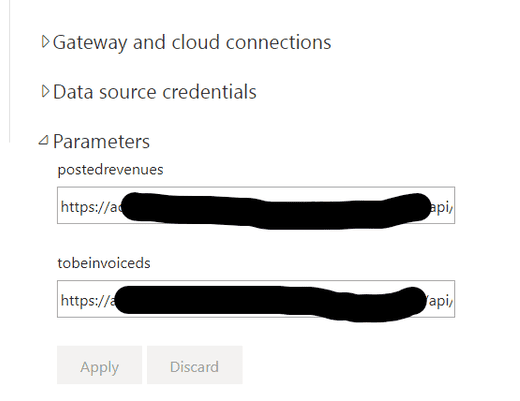
Task: Click the tobeinvoiceds parameter label
Action: 104,263
